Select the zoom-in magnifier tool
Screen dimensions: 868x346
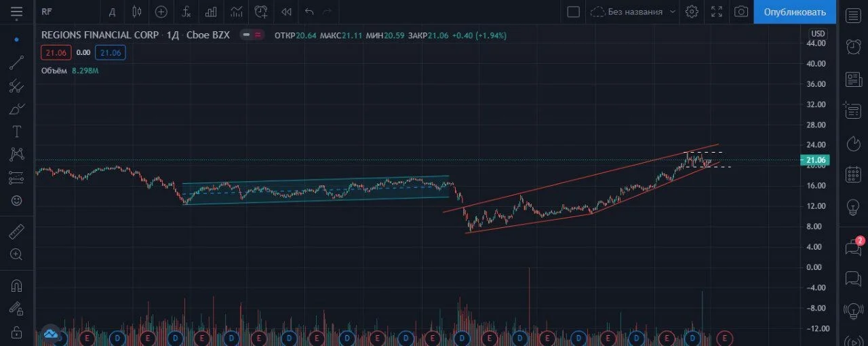click(x=16, y=254)
